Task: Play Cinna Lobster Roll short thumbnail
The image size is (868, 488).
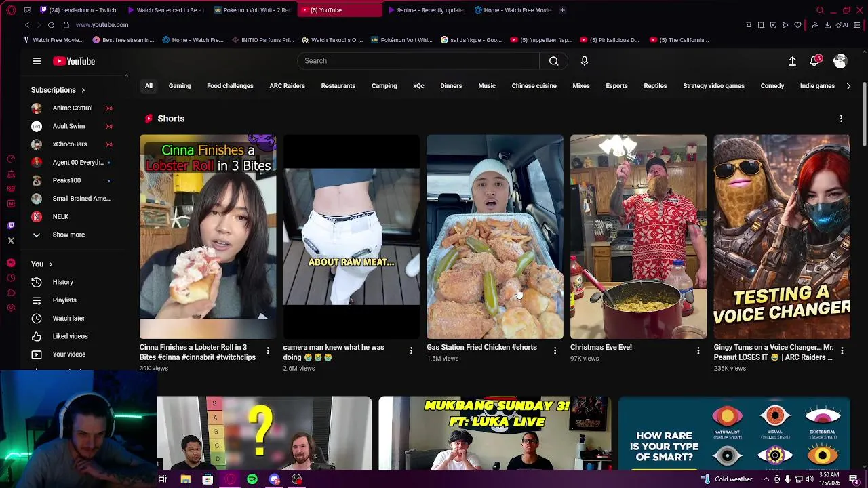Action: (x=208, y=237)
